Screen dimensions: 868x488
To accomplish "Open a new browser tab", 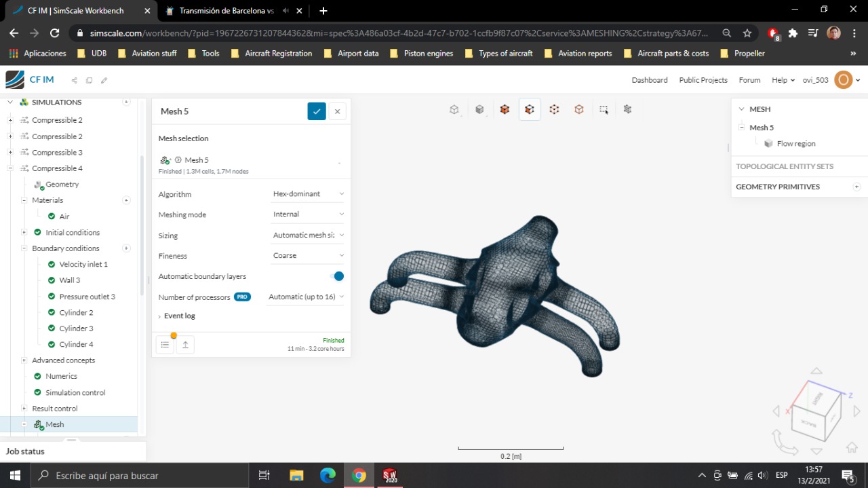I will point(323,11).
